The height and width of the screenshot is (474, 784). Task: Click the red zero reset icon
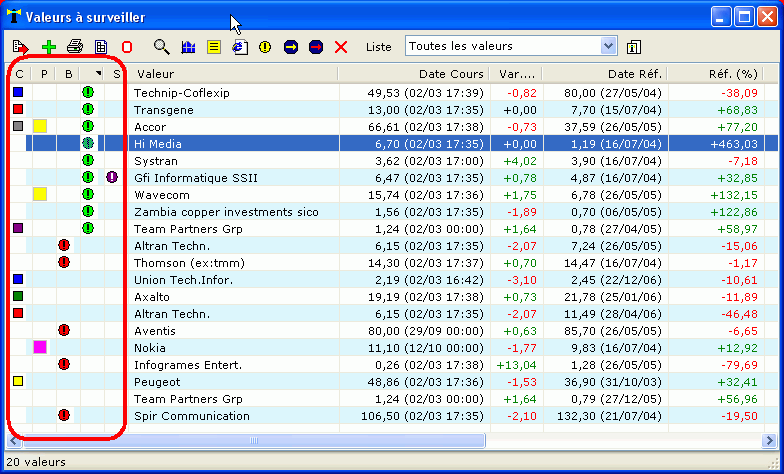[x=127, y=47]
